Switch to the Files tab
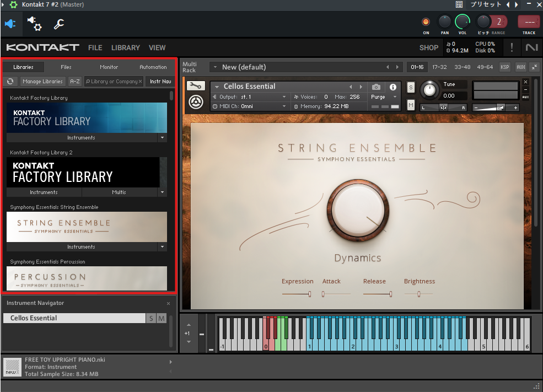 point(66,67)
